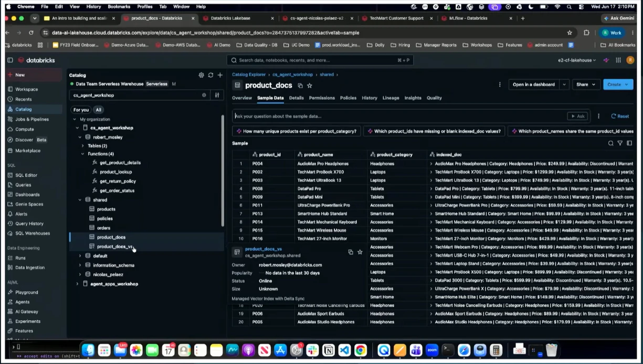Switch to the Lineage tab
The height and width of the screenshot is (364, 643).
(391, 98)
